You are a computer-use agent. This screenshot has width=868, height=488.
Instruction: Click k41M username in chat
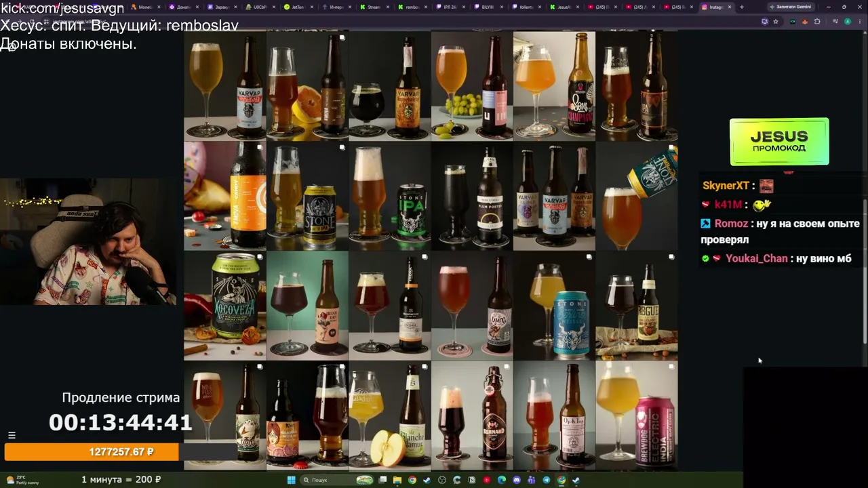click(x=728, y=205)
